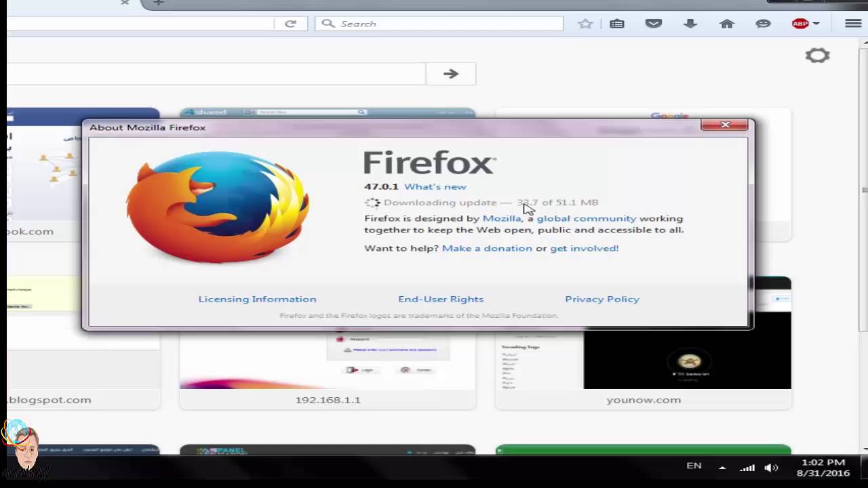
Task: Click the page vertical scrollbar
Action: point(865,190)
